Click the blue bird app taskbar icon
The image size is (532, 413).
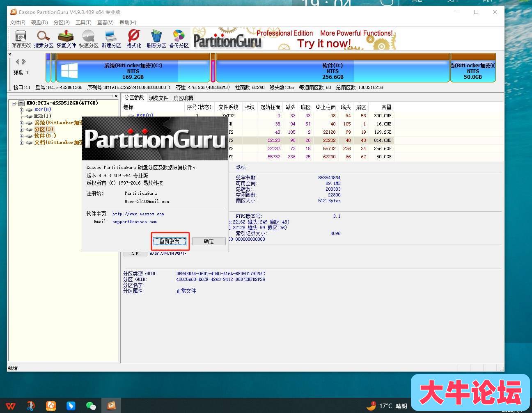click(71, 406)
